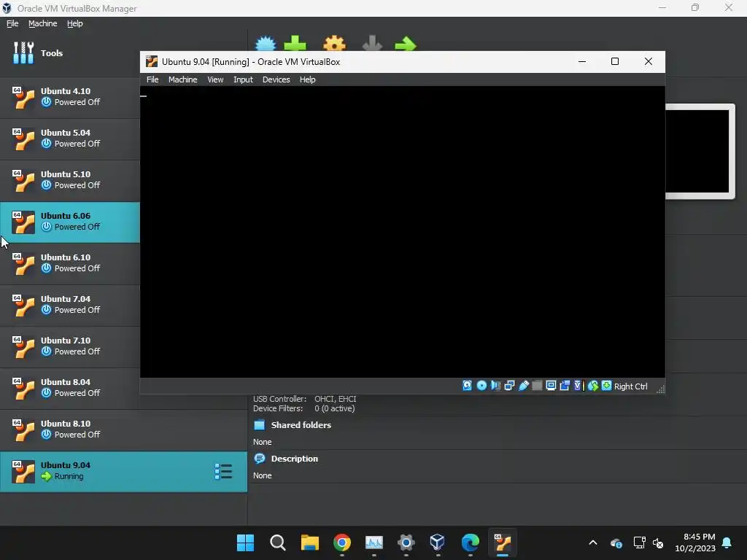747x560 pixels.
Task: Click the notification bell in system tray
Action: 727,542
